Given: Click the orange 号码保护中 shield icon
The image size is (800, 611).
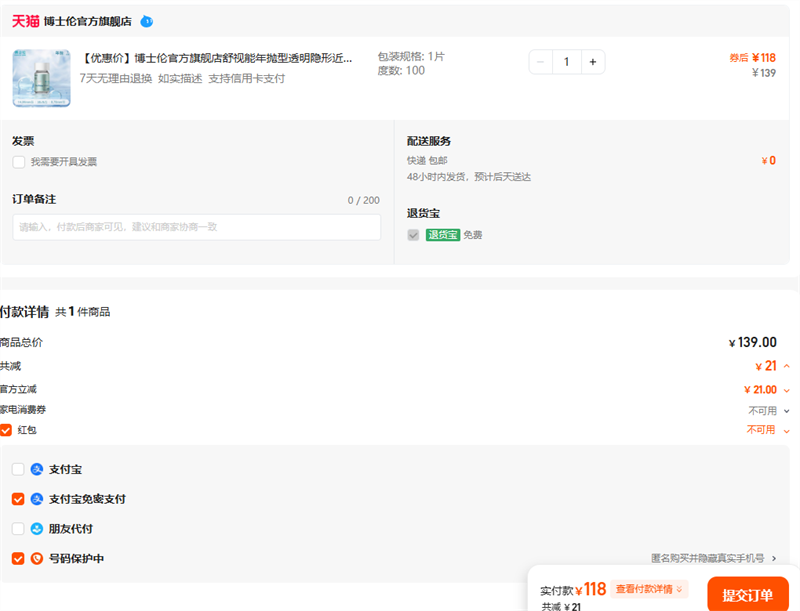Looking at the screenshot, I should [37, 559].
